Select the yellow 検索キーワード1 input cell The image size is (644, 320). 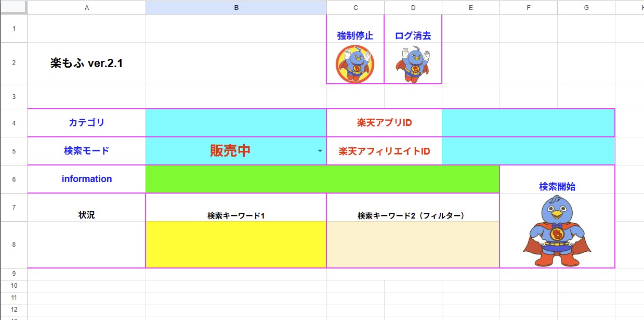point(236,245)
